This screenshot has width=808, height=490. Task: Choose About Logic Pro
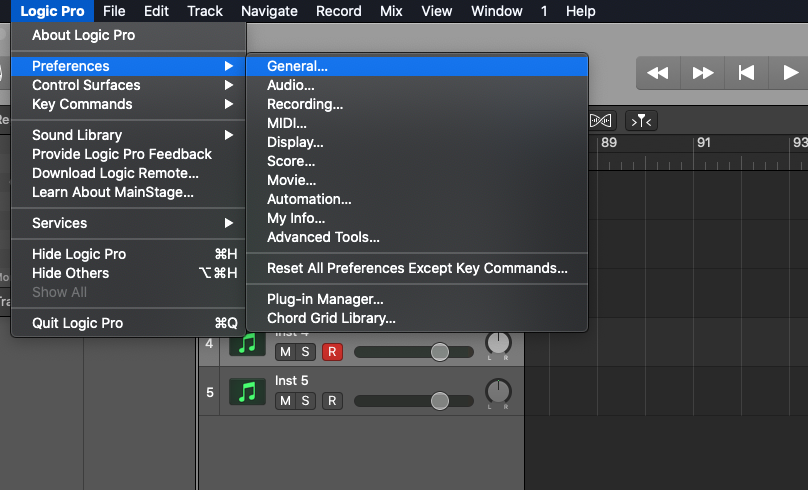click(x=128, y=35)
